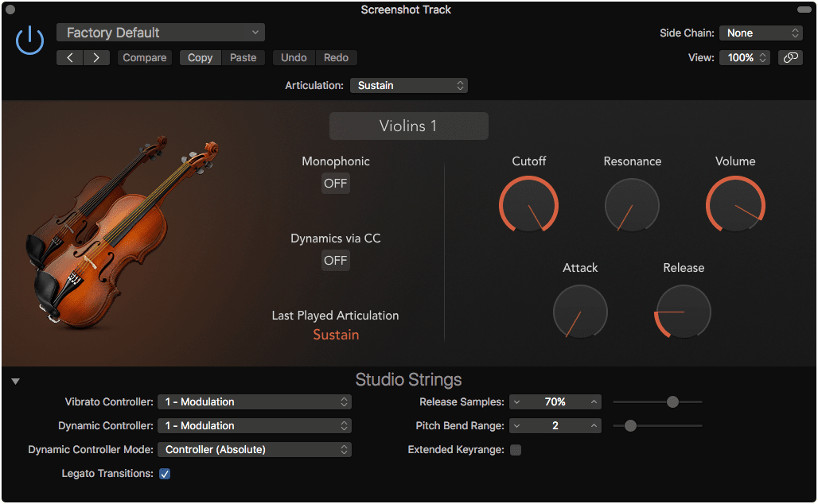Click the View zoom stepper at 100%
Screen dimensions: 818x504
744,57
